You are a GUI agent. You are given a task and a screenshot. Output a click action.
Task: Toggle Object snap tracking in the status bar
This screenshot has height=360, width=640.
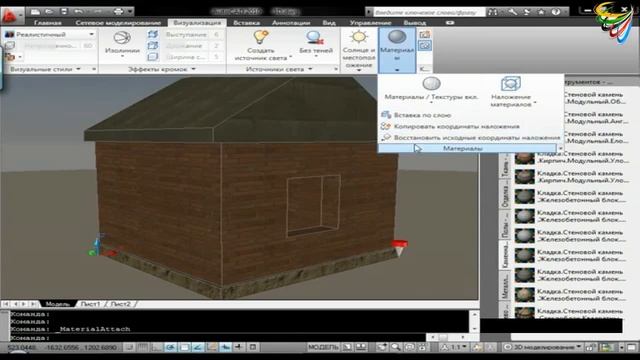coord(198,347)
